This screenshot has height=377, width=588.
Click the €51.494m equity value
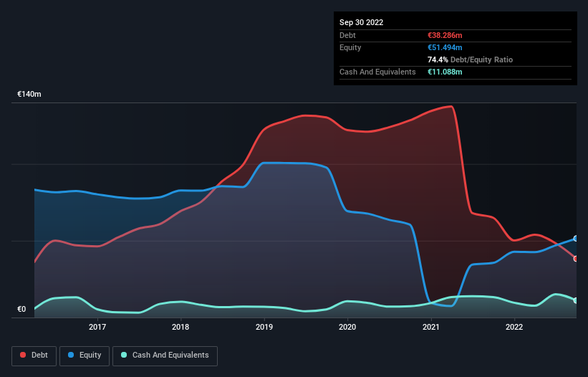[445, 47]
